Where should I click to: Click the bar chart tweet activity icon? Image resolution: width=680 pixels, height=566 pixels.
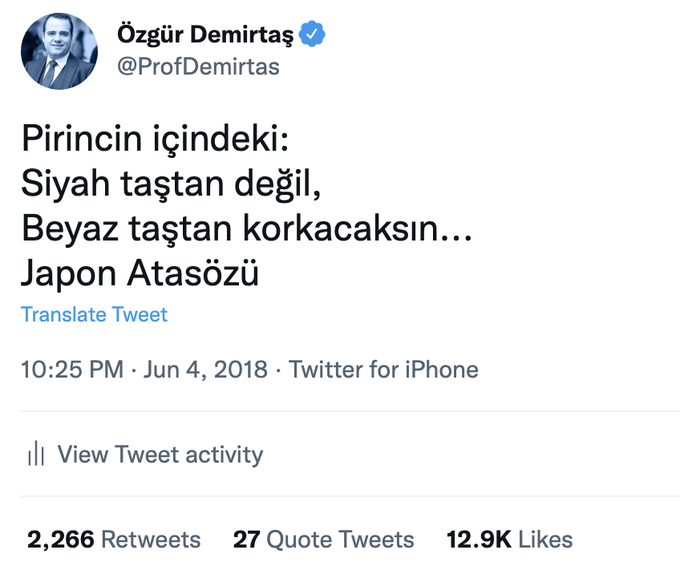(37, 455)
